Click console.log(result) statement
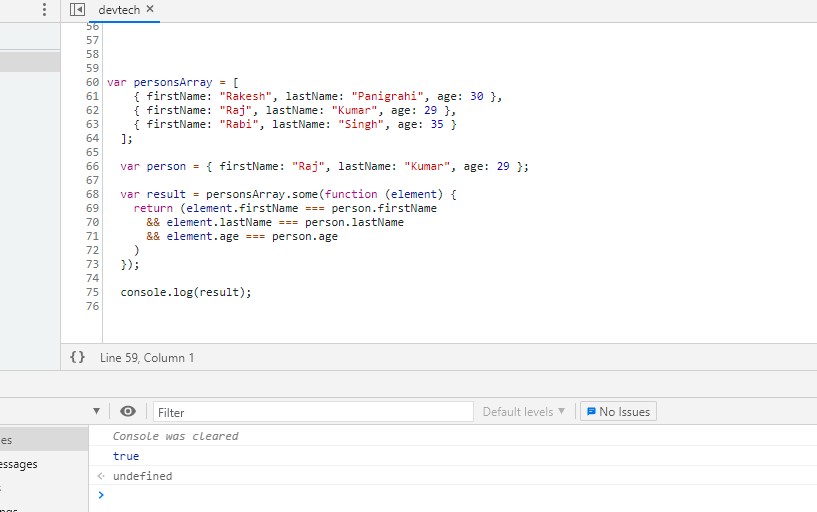This screenshot has width=817, height=512. coord(186,292)
